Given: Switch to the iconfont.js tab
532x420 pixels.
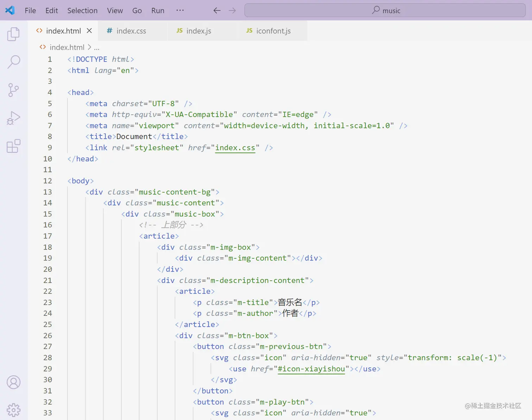Looking at the screenshot, I should click(x=273, y=31).
